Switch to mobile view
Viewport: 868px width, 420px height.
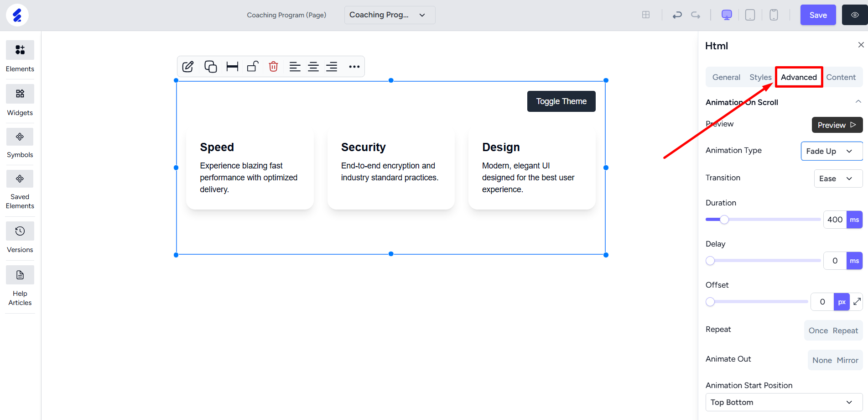point(774,15)
